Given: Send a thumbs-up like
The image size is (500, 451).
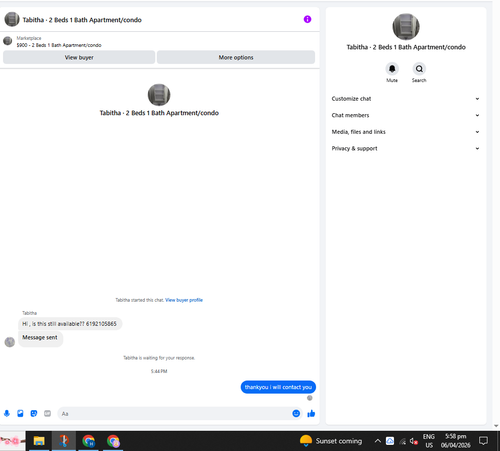Looking at the screenshot, I should click(x=311, y=413).
